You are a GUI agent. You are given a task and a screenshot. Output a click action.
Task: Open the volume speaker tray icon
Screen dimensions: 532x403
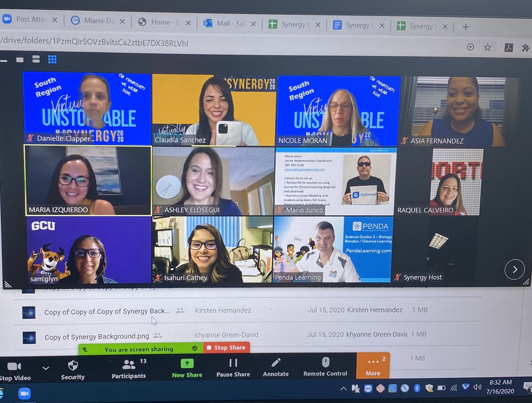[477, 387]
